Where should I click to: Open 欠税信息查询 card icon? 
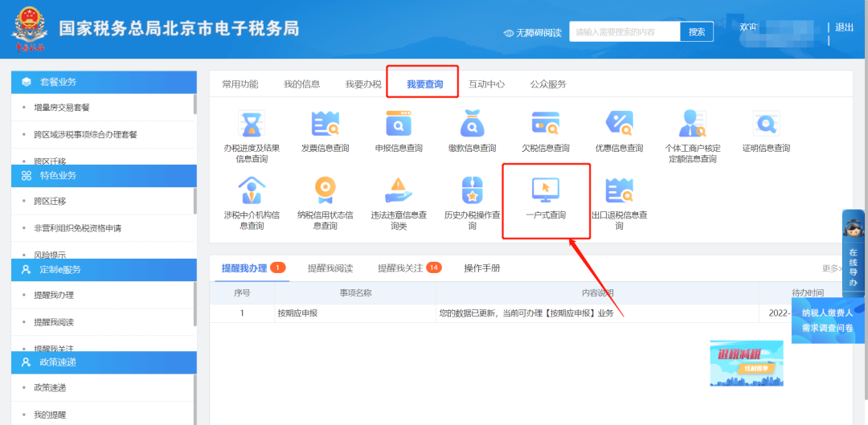click(x=546, y=124)
